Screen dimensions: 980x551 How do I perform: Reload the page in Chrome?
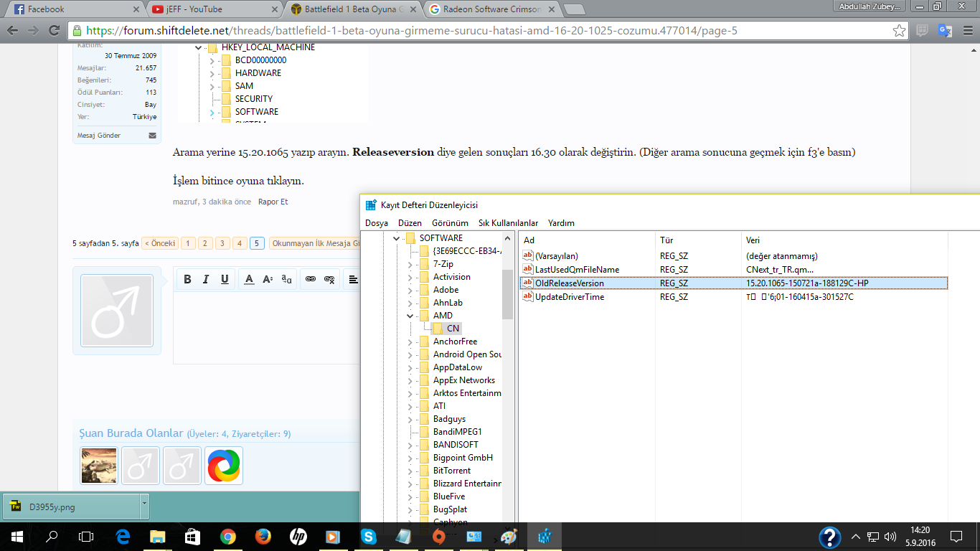pos(54,31)
